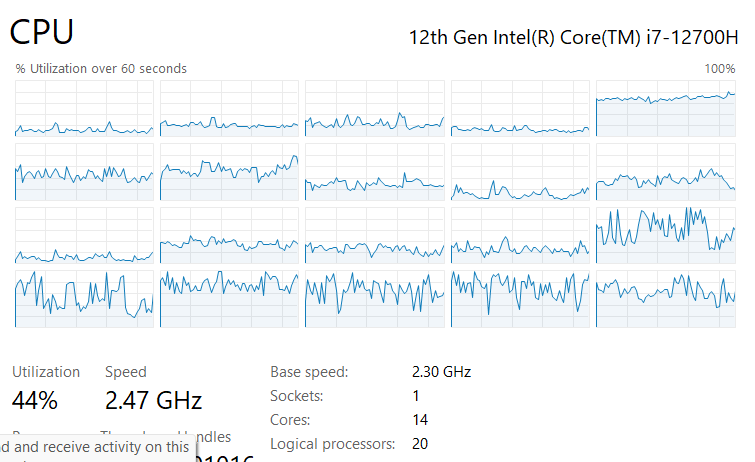Image resolution: width=755 pixels, height=462 pixels.
Task: Click the Sockets label
Action: 298,396
